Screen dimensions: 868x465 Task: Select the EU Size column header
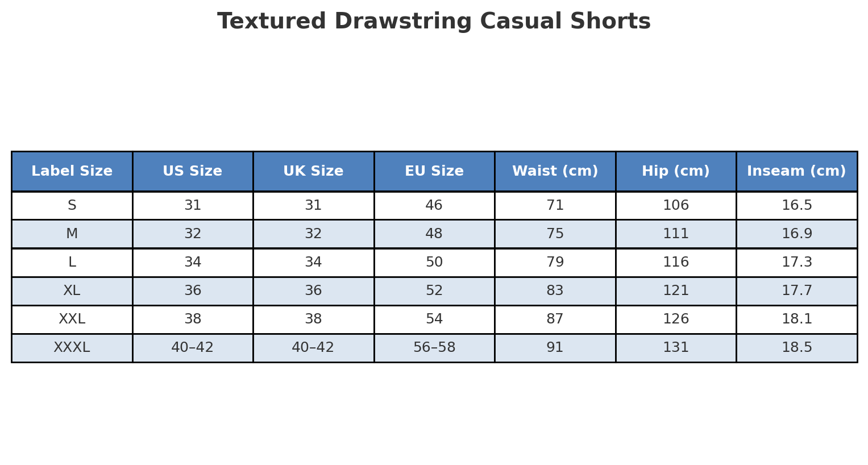[x=434, y=171]
